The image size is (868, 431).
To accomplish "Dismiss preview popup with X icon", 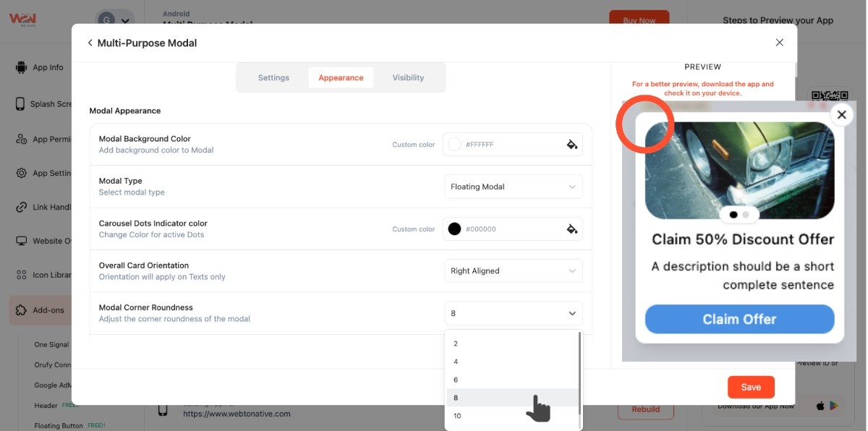I will [x=841, y=114].
